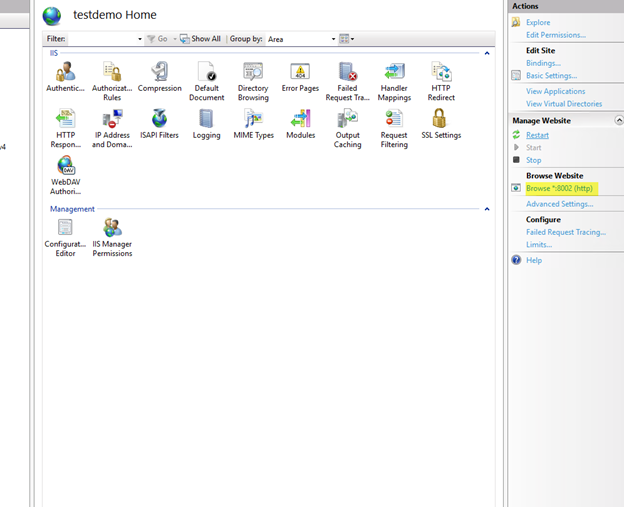Open Handler Mappings icon

pos(394,73)
